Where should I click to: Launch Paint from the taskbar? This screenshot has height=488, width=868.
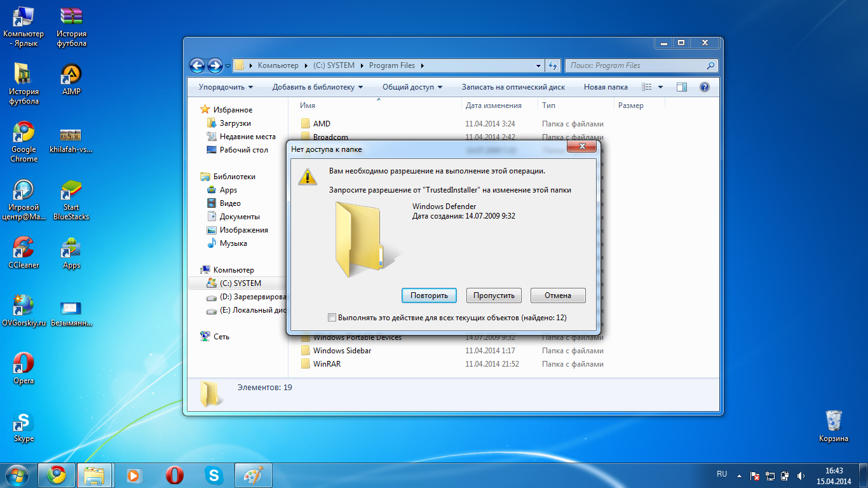(254, 475)
